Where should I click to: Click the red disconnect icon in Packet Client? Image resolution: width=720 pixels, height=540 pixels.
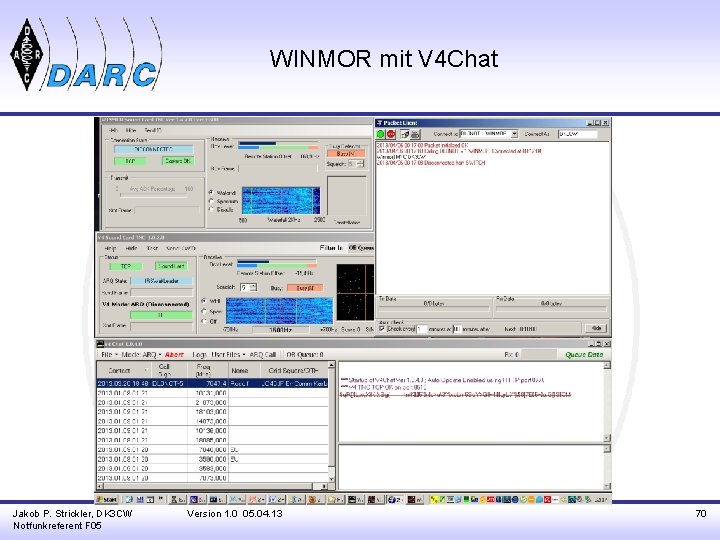(391, 134)
